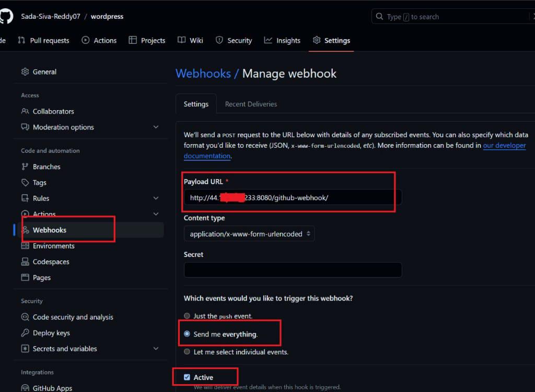The height and width of the screenshot is (392, 535).
Task: Toggle the Active checkbox
Action: 187,377
